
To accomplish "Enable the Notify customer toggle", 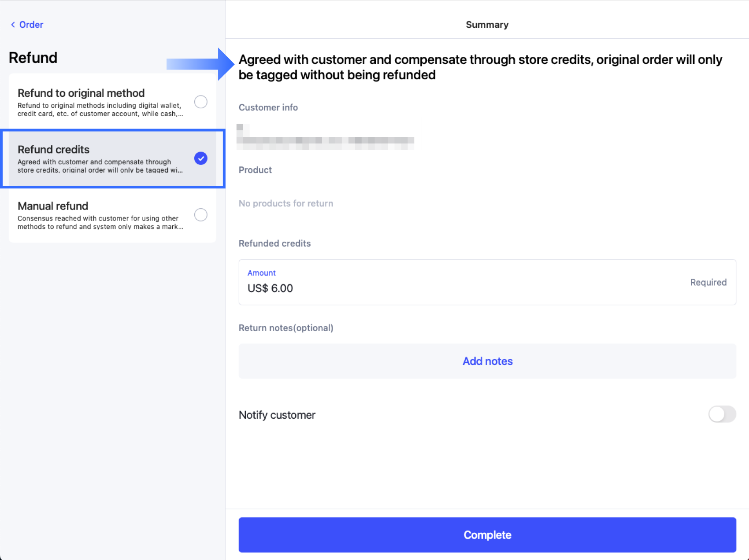I will click(x=722, y=414).
